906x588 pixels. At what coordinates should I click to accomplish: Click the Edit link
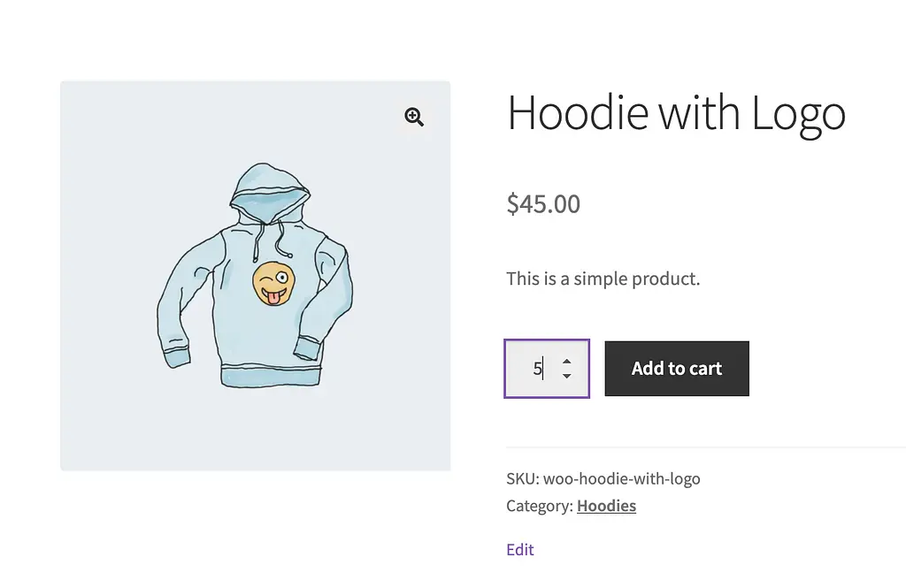[x=520, y=549]
